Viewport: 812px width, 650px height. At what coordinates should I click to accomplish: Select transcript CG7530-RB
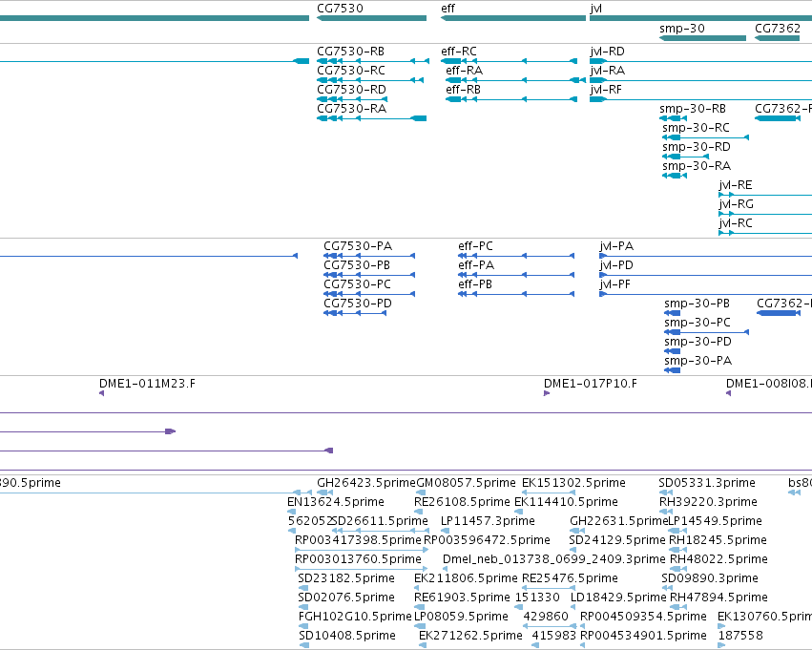[373, 61]
